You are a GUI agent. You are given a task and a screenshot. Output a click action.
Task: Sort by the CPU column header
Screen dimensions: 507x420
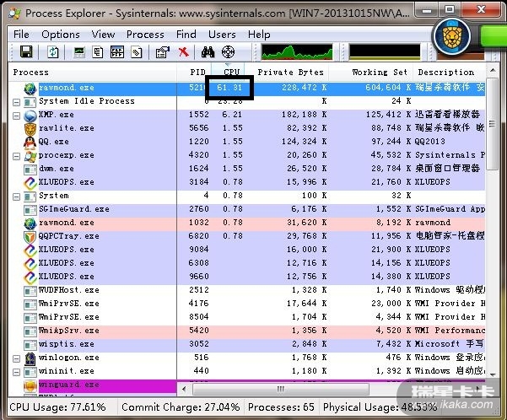point(228,72)
